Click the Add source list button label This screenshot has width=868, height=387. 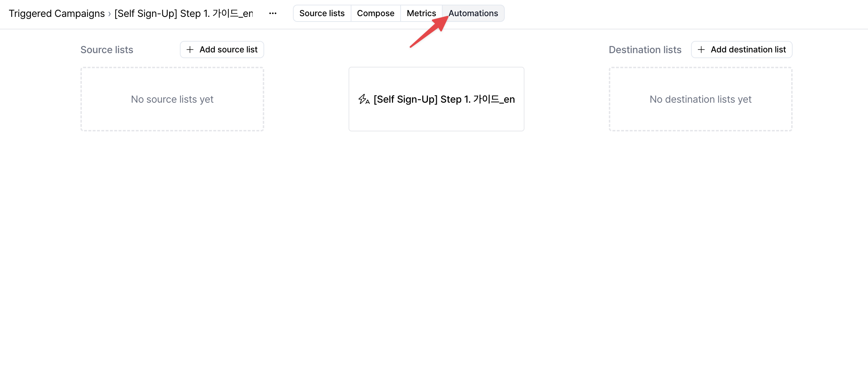coord(228,50)
